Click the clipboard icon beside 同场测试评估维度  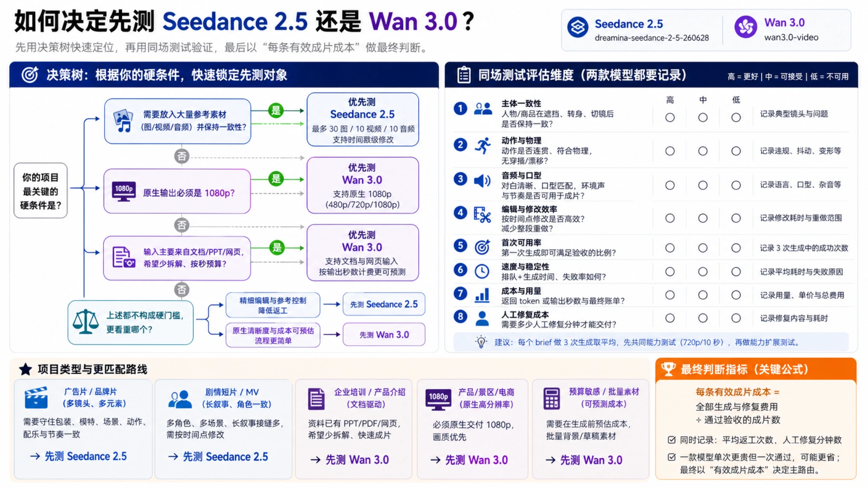click(464, 75)
